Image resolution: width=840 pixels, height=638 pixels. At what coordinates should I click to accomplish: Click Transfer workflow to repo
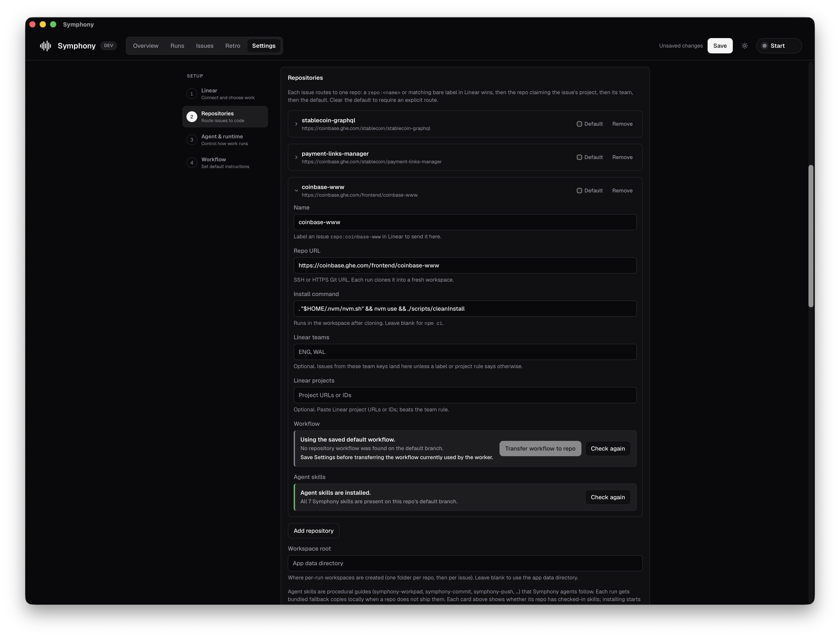coord(540,449)
